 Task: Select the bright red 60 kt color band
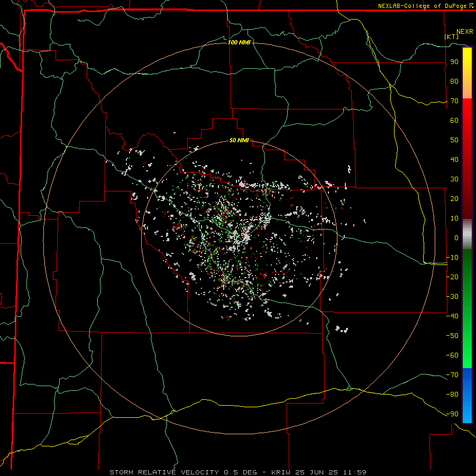pos(467,120)
